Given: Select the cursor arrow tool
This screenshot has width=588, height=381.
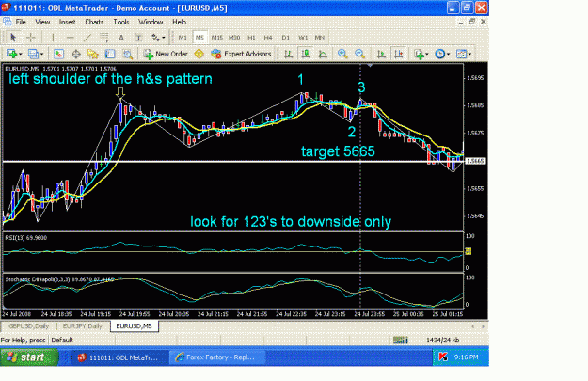Looking at the screenshot, I should [13, 37].
